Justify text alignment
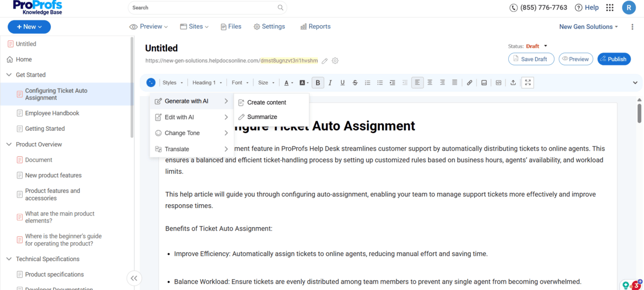The width and height of the screenshot is (644, 290). (455, 83)
